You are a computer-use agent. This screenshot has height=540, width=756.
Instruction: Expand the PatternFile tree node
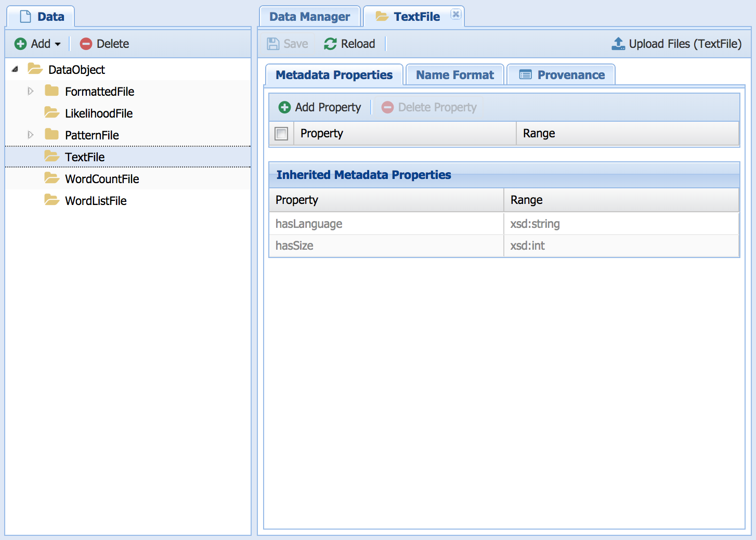pos(31,135)
